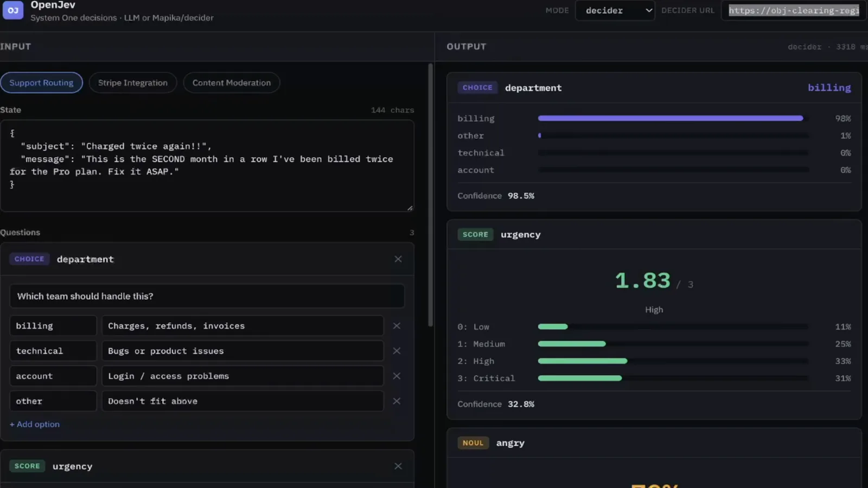Viewport: 868px width, 488px height.
Task: Click the + Add option link
Action: [x=35, y=424]
